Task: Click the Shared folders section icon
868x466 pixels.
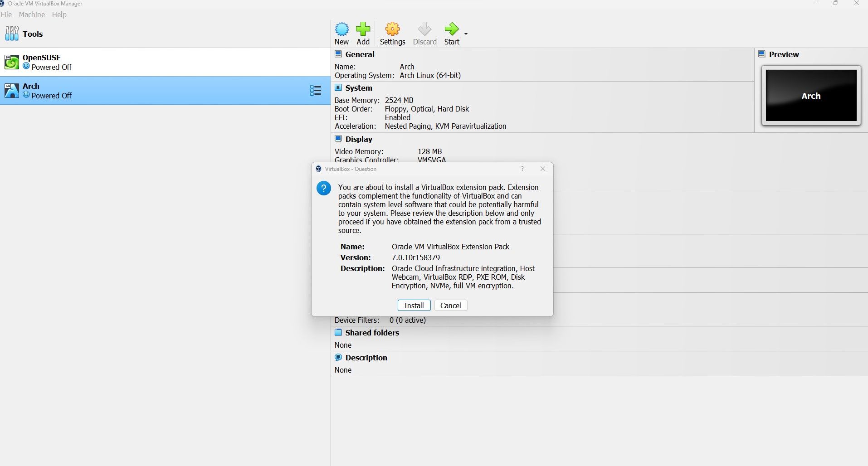Action: pos(339,332)
